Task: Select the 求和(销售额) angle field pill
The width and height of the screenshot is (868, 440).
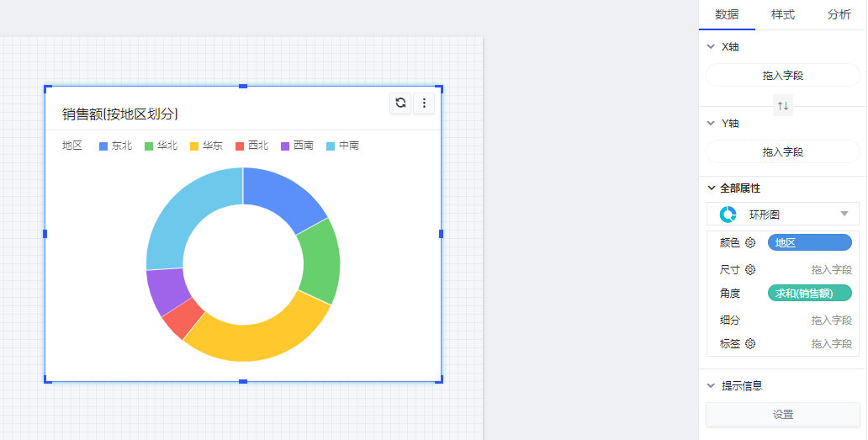Action: (x=809, y=293)
